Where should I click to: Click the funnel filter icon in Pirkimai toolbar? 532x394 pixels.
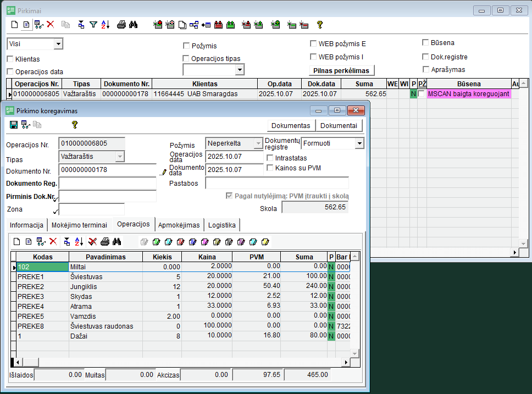[x=93, y=24]
